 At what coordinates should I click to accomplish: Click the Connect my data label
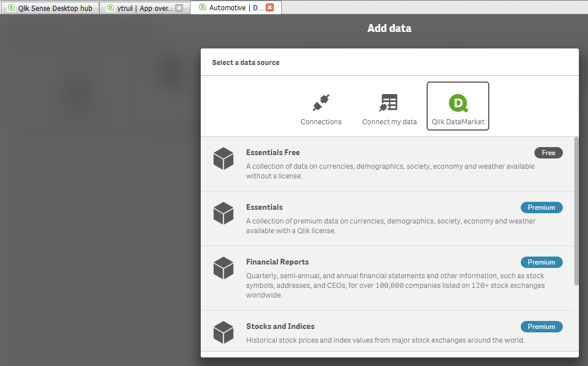click(390, 122)
